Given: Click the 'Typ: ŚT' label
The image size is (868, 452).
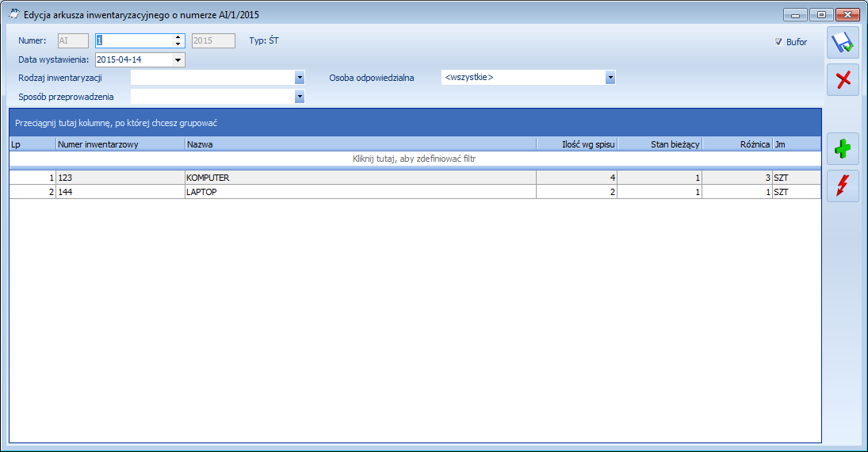Looking at the screenshot, I should click(264, 40).
